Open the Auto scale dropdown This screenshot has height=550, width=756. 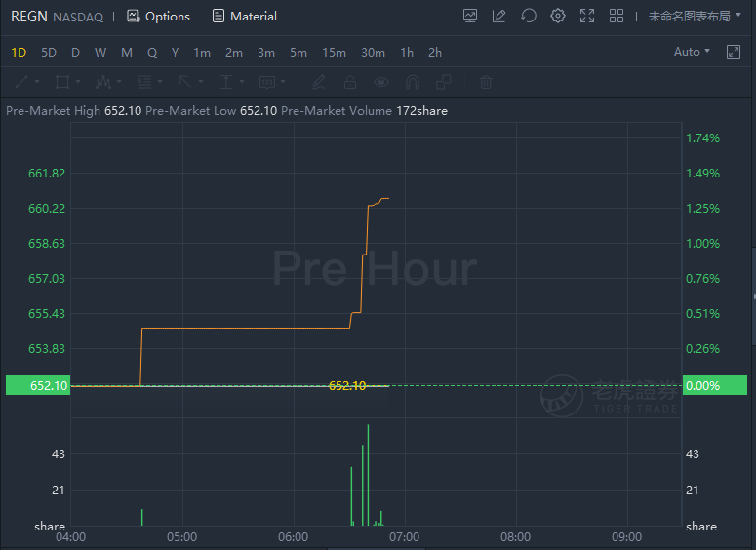[692, 51]
